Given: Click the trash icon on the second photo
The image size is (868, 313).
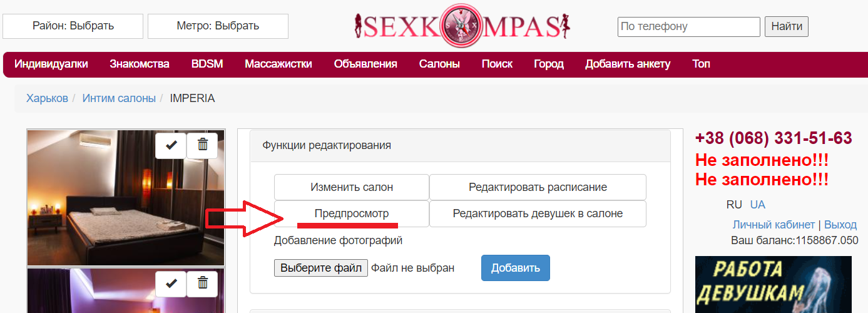Looking at the screenshot, I should [x=202, y=284].
